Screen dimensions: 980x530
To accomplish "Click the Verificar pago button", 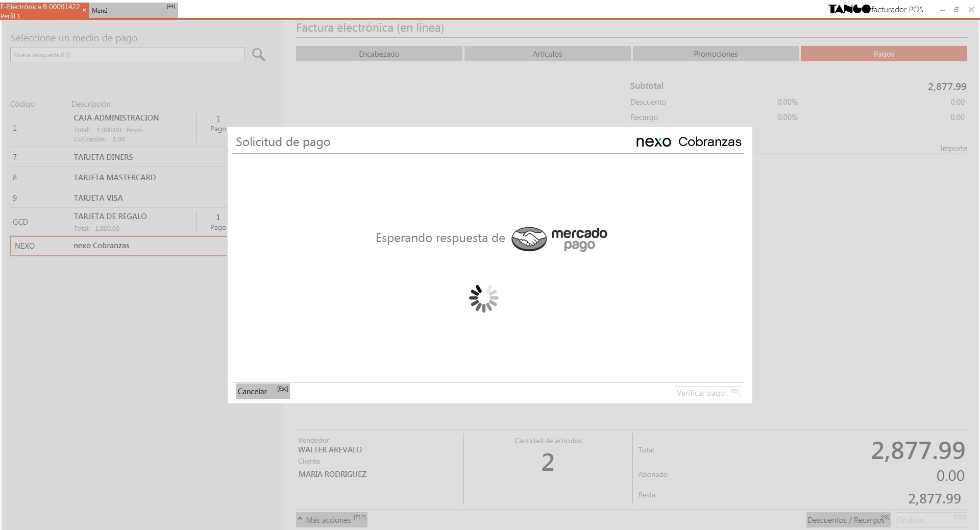I will [x=706, y=393].
